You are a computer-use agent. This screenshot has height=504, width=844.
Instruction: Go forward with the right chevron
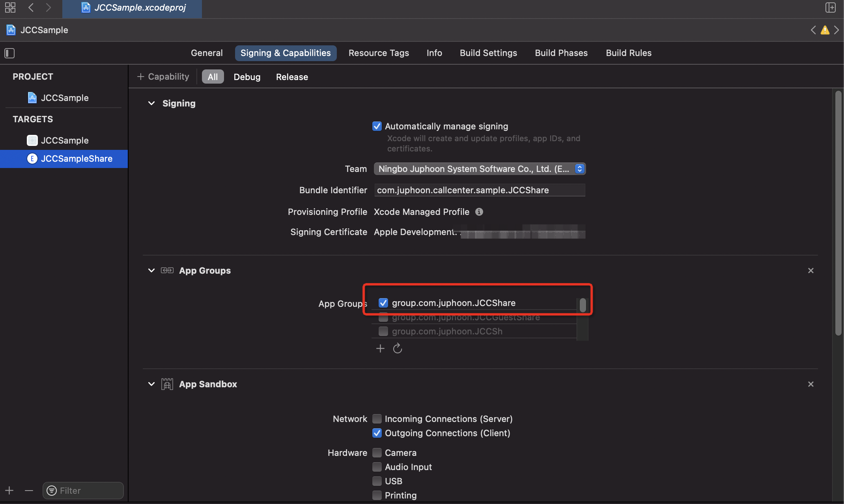point(48,7)
